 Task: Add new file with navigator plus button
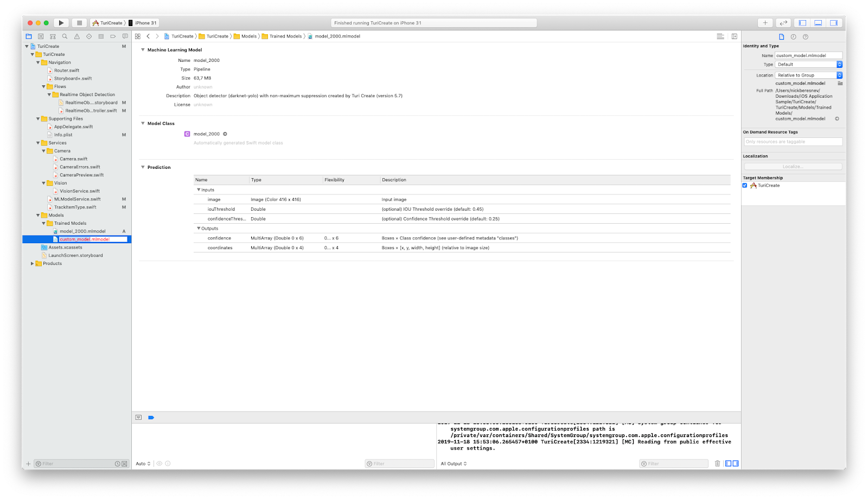pos(28,464)
